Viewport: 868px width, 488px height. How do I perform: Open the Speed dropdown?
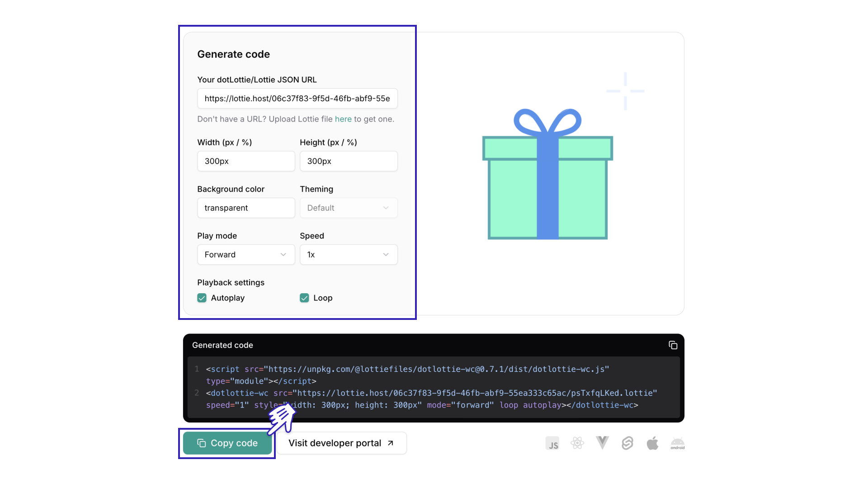(x=349, y=254)
